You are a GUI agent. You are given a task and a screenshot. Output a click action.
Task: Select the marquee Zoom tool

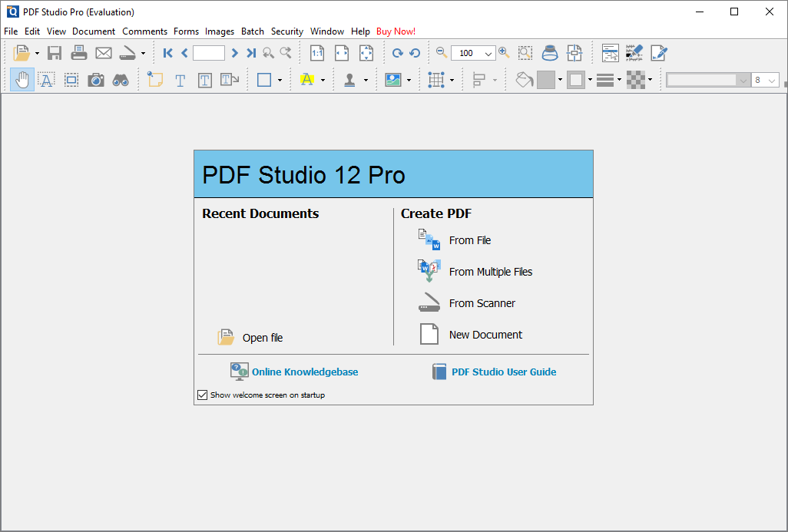(525, 53)
